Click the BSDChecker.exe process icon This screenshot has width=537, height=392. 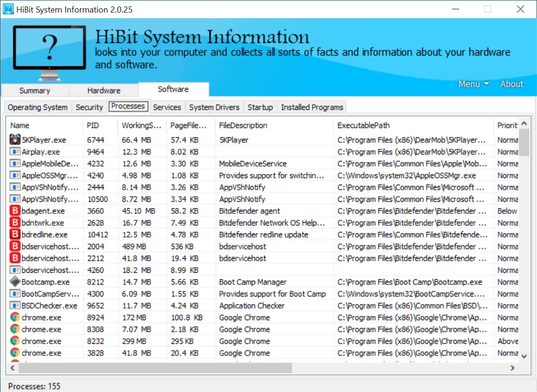pyautogui.click(x=15, y=305)
